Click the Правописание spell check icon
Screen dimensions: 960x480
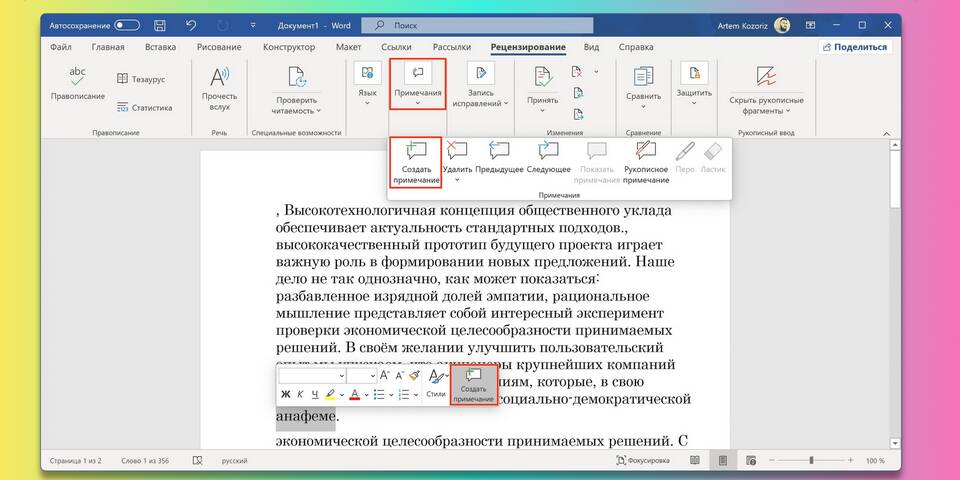click(x=78, y=80)
